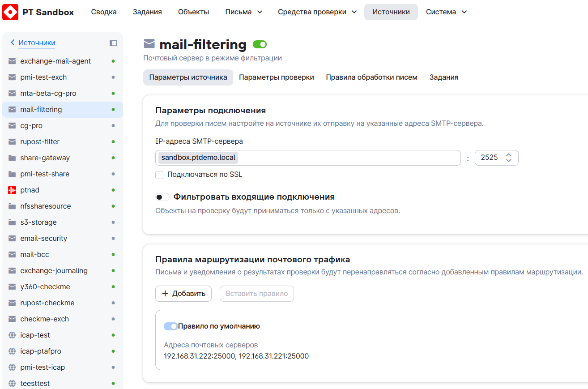Click the icap-ptafpro globe icon
The image size is (588, 389).
[12, 351]
